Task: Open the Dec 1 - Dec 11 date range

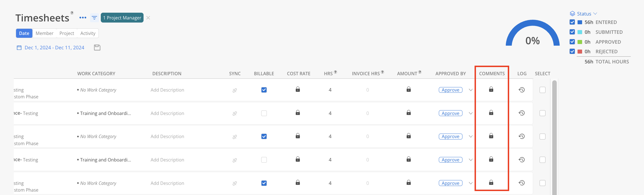Action: point(54,48)
